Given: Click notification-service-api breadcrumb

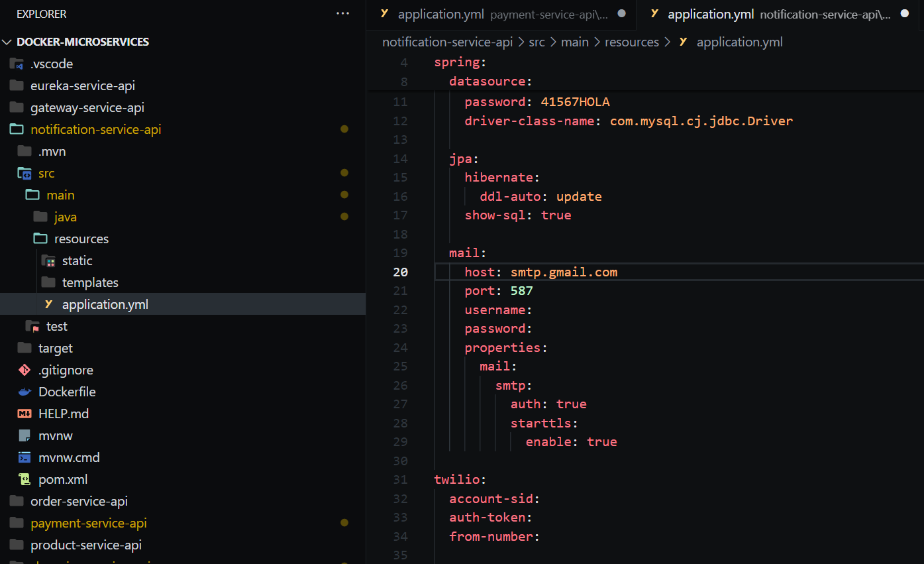Looking at the screenshot, I should [448, 42].
